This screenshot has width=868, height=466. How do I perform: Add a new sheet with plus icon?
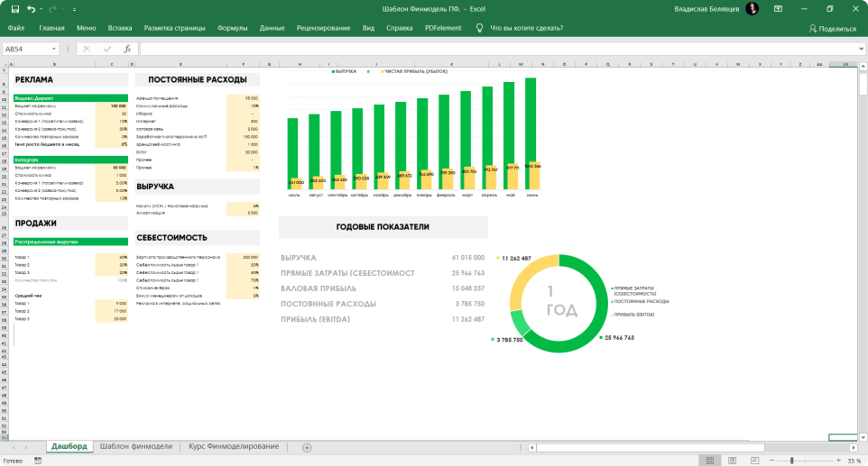click(x=307, y=447)
